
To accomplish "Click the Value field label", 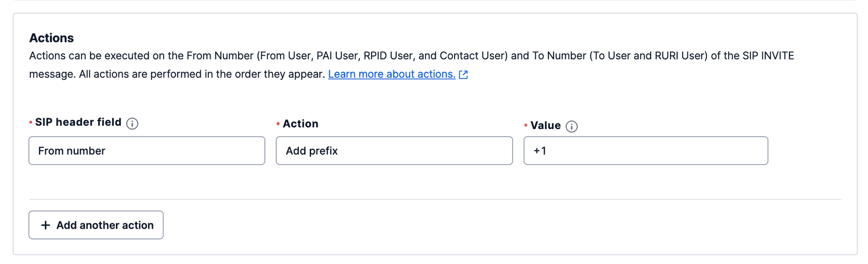I will click(545, 126).
